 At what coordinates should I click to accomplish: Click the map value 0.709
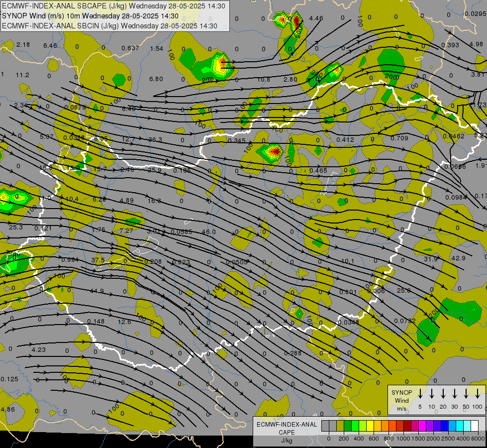click(x=399, y=138)
